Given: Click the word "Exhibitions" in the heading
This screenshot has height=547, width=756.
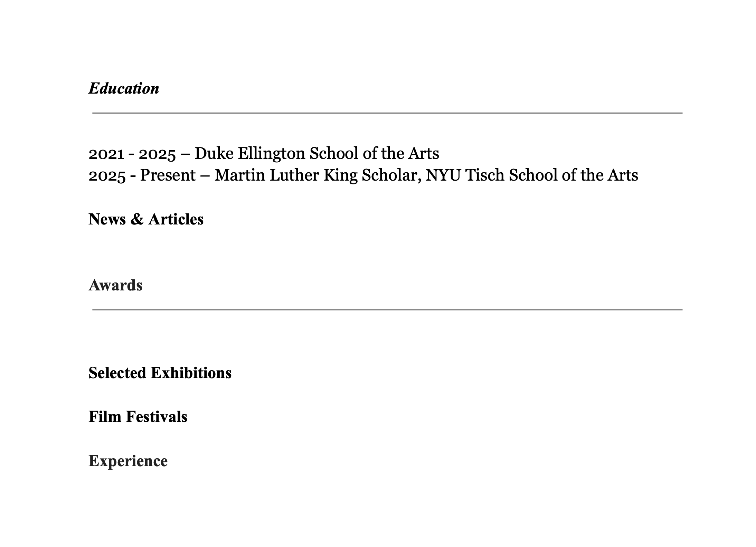Looking at the screenshot, I should (x=191, y=373).
